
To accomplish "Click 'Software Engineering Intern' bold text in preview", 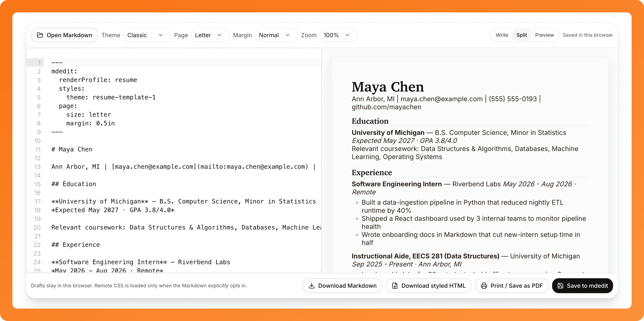I will click(397, 184).
